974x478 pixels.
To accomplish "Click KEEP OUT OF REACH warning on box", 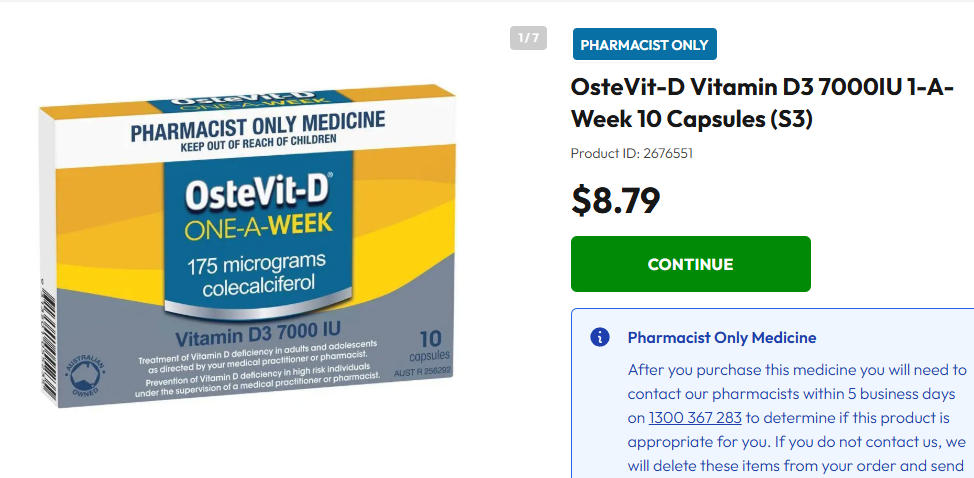I will pos(258,146).
